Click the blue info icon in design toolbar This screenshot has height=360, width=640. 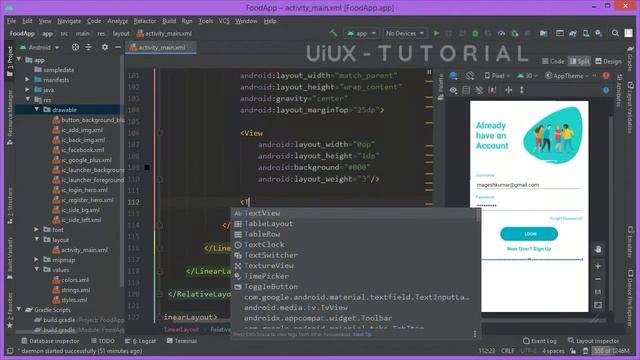(606, 90)
